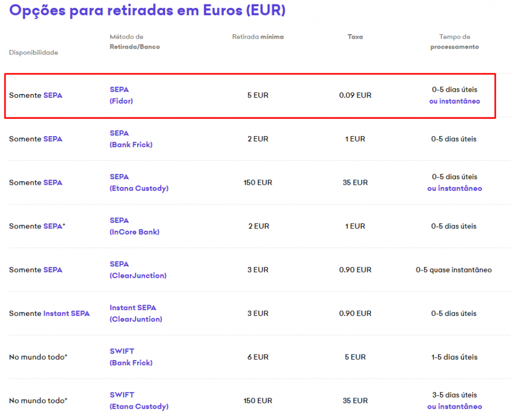Click the 'Método de Retirada/Banco' column header
The image size is (516, 420).
coord(134,41)
